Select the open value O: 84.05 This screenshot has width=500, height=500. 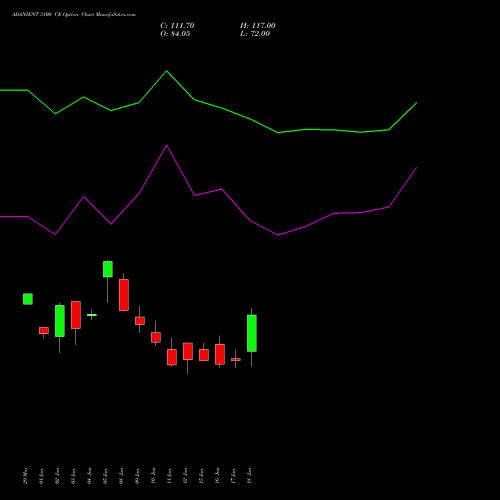pyautogui.click(x=175, y=34)
